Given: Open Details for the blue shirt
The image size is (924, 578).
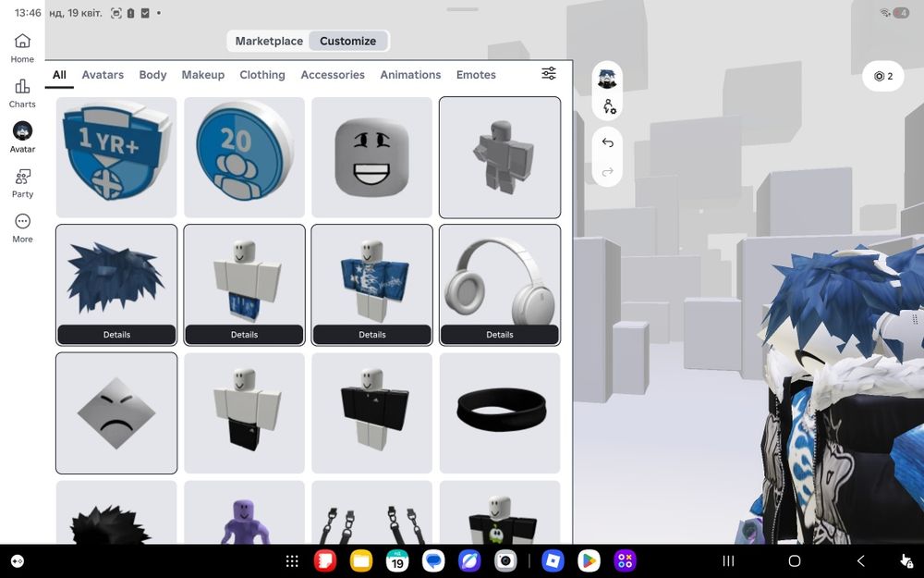Looking at the screenshot, I should (x=371, y=335).
